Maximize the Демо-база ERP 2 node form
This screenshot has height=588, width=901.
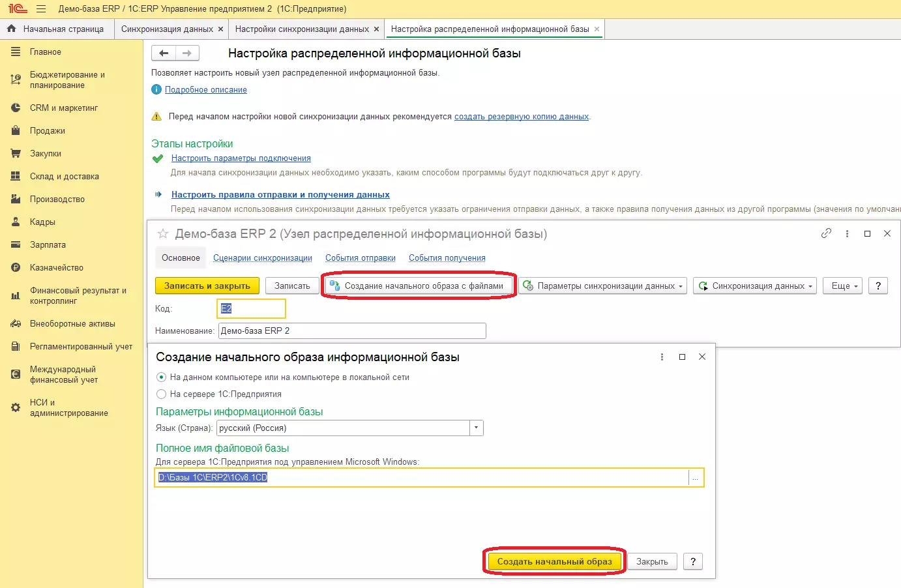tap(867, 233)
